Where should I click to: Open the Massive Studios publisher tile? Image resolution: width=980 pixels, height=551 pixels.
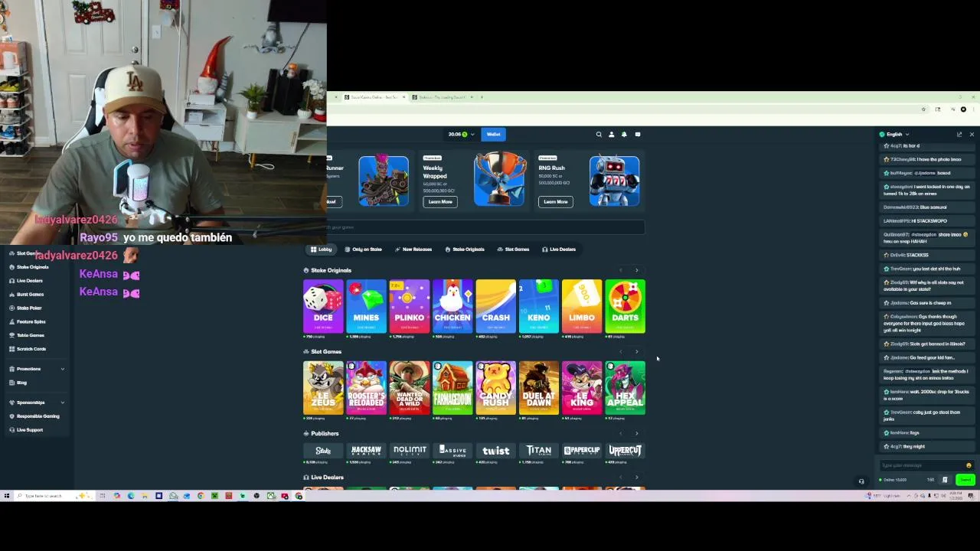[x=452, y=451]
